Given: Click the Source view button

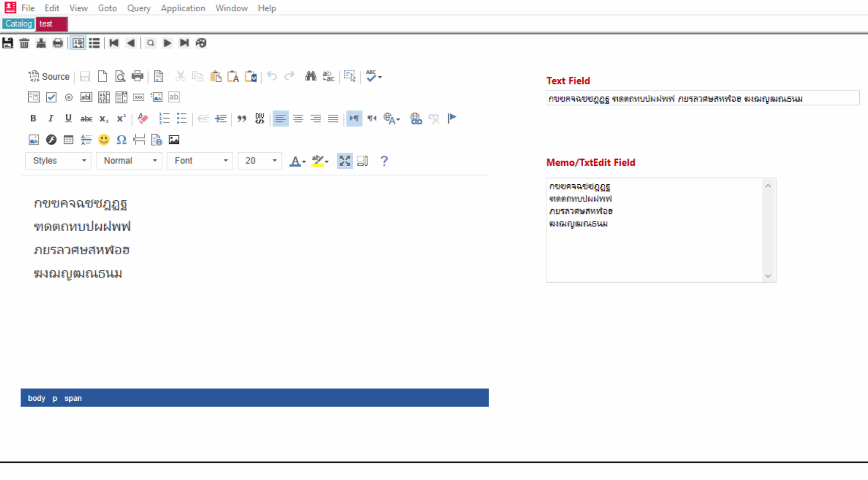Looking at the screenshot, I should [49, 76].
